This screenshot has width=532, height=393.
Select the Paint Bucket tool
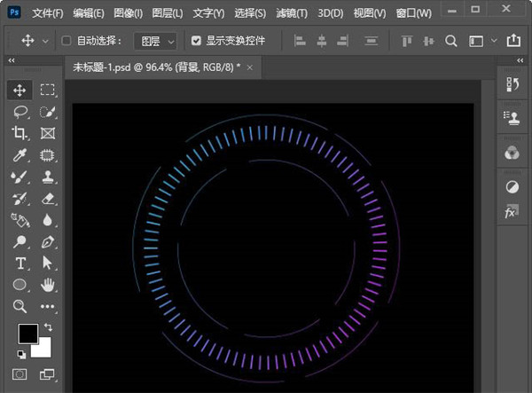pos(20,220)
